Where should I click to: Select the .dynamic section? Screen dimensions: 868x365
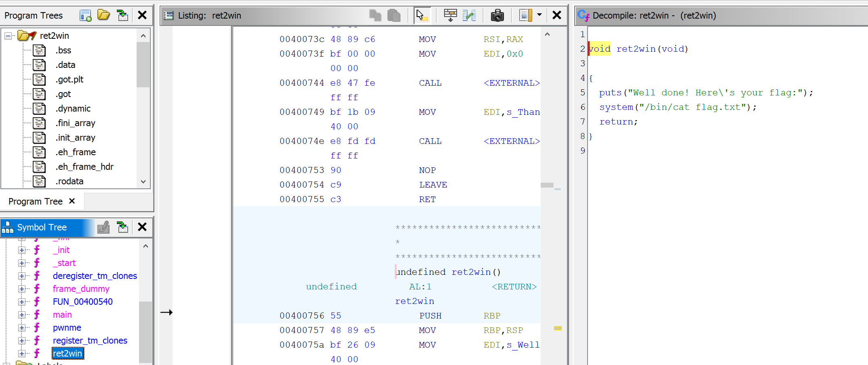[x=73, y=108]
